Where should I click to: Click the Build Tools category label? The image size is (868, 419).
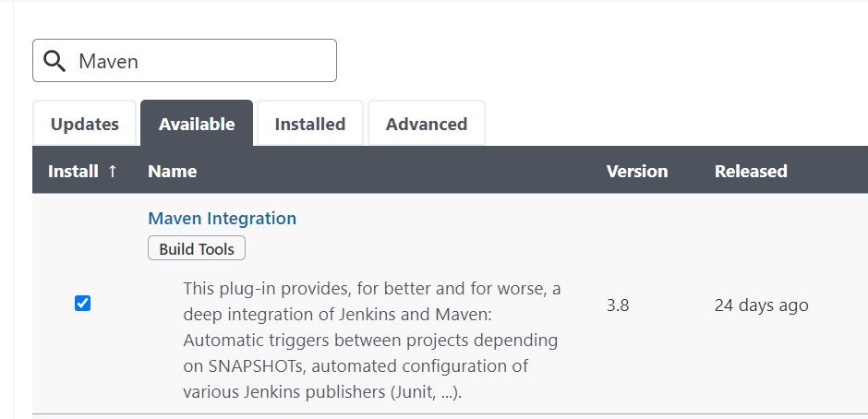(197, 249)
